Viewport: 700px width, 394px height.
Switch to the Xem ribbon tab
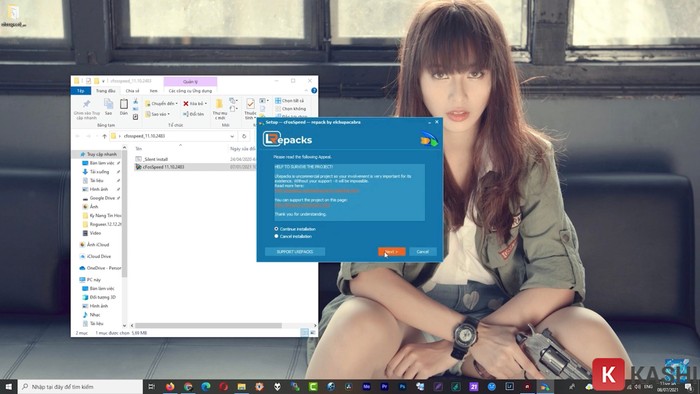click(154, 91)
